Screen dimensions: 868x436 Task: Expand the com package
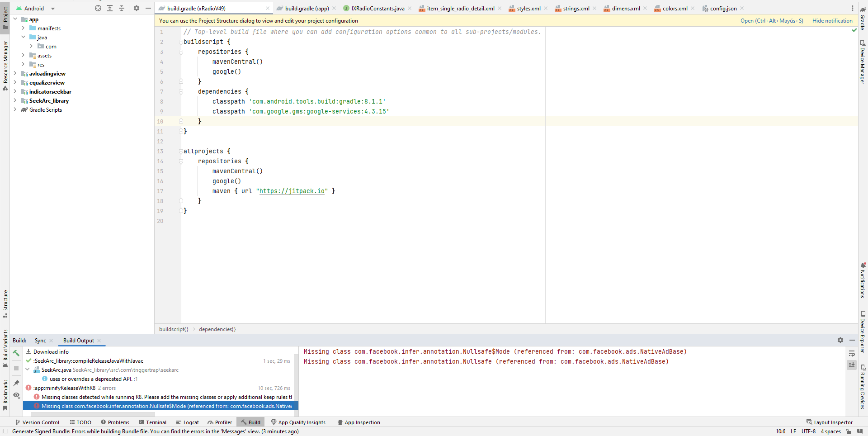31,46
